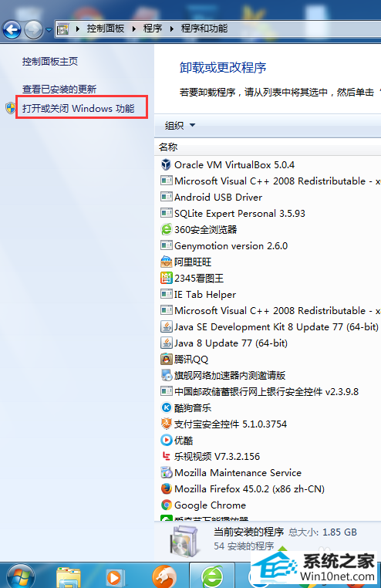Expand the arrow before 程序 breadcrumb

click(133, 29)
